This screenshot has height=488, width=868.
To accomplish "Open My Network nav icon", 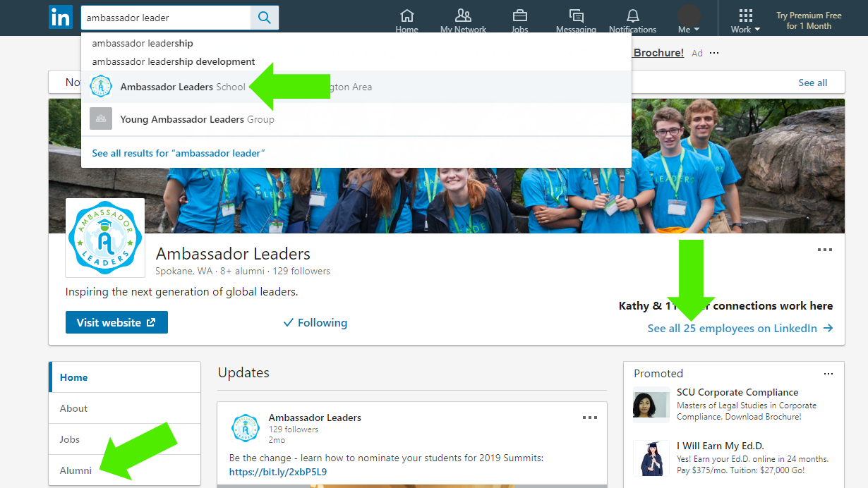I will pos(463,21).
